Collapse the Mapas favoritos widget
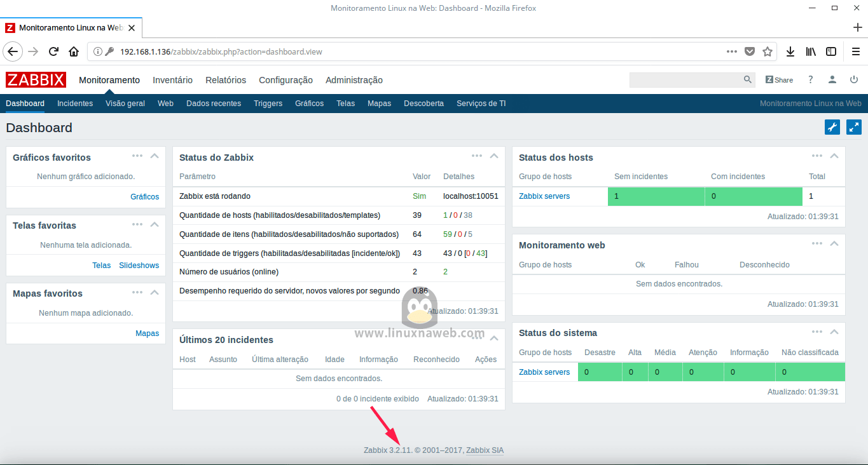Viewport: 868px width, 465px height. click(x=155, y=292)
